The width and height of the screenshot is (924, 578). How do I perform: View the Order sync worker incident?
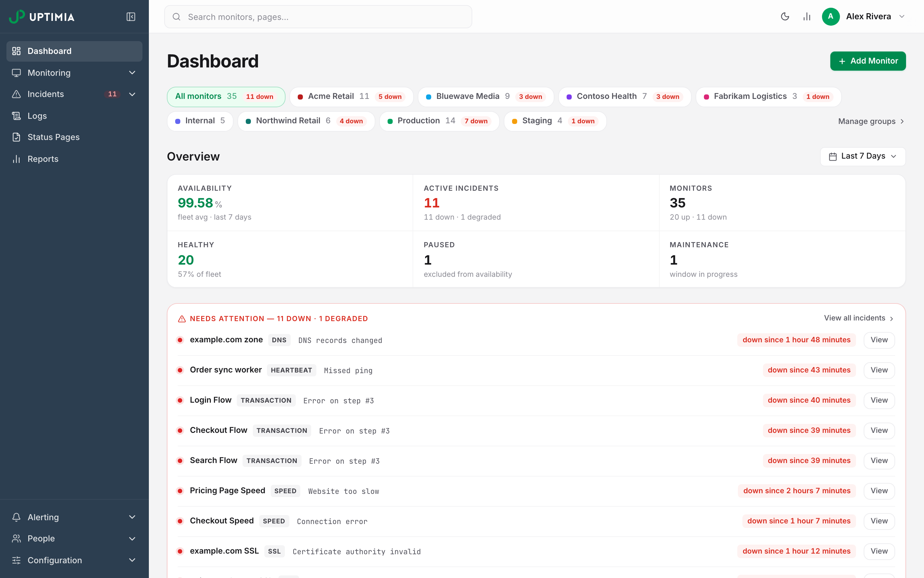(x=879, y=371)
